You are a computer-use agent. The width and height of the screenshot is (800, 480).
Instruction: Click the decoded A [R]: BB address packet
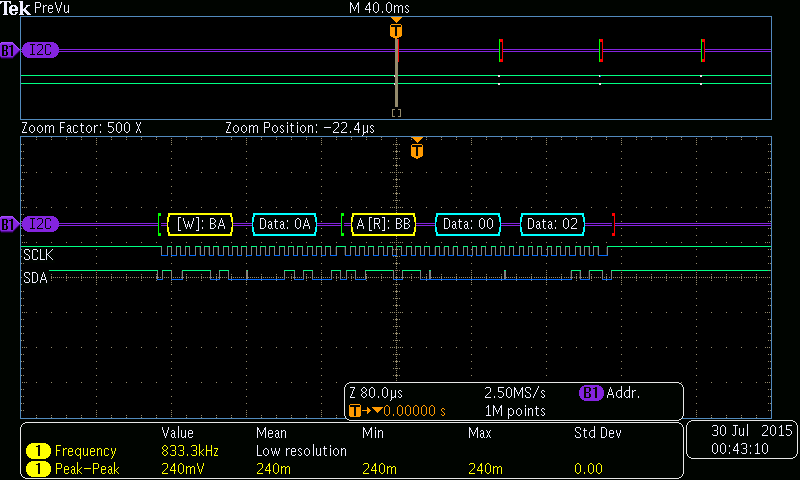click(383, 224)
